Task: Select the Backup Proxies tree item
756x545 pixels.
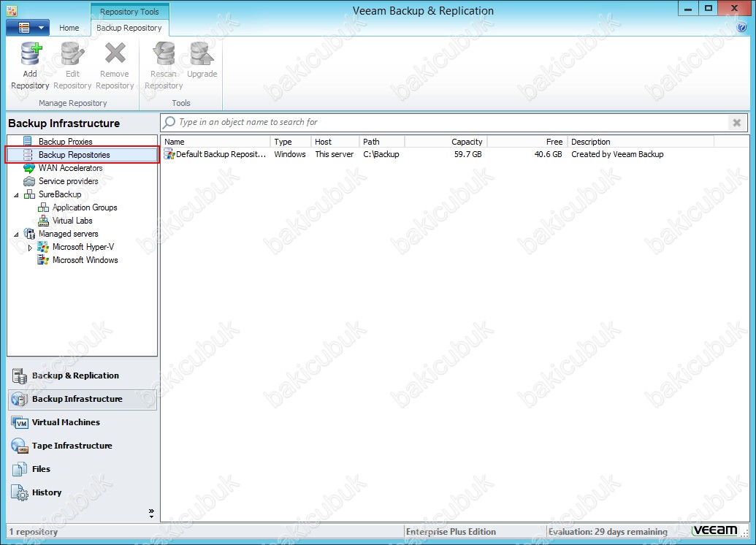Action: click(x=66, y=141)
